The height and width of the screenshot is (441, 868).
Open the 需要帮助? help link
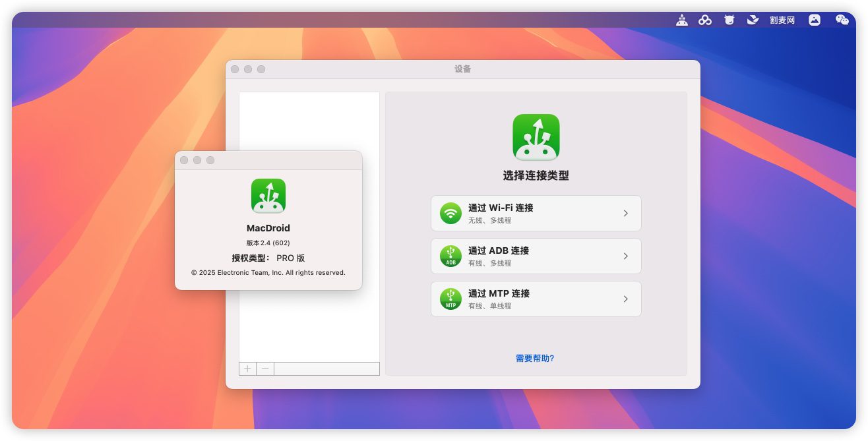535,359
